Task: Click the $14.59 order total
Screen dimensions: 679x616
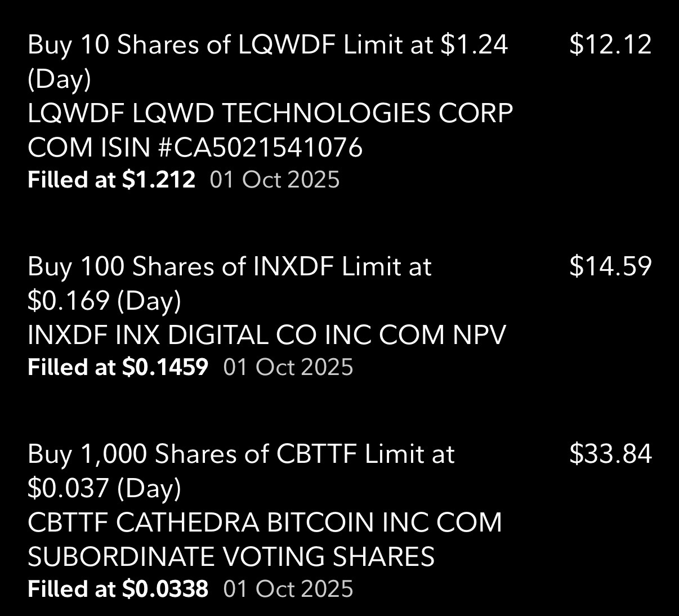Action: coord(610,266)
